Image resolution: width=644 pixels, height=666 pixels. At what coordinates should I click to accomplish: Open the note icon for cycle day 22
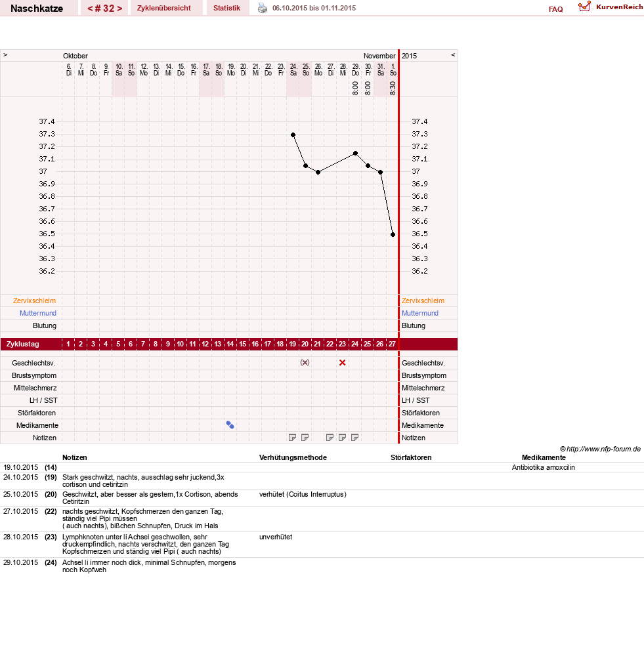click(330, 438)
